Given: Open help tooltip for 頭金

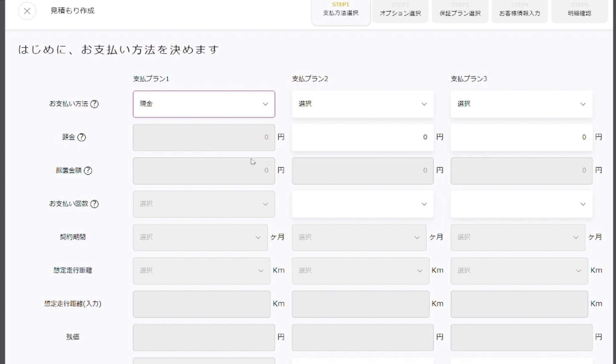Looking at the screenshot, I should coord(83,137).
